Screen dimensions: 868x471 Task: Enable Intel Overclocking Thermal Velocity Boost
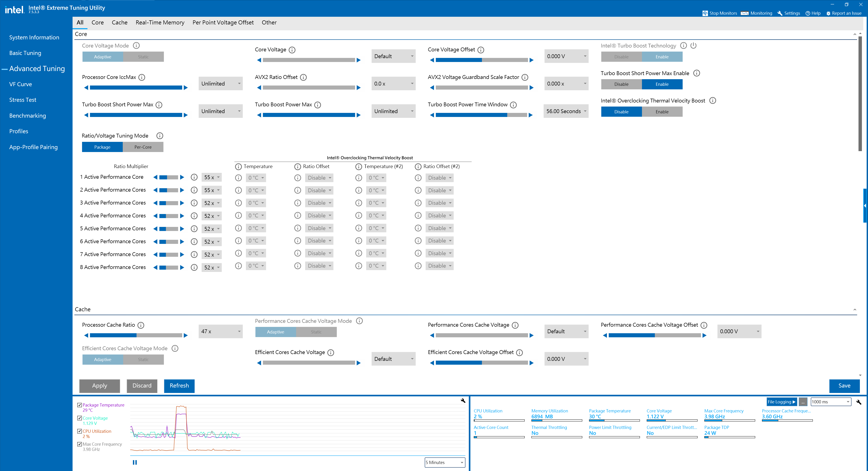662,112
